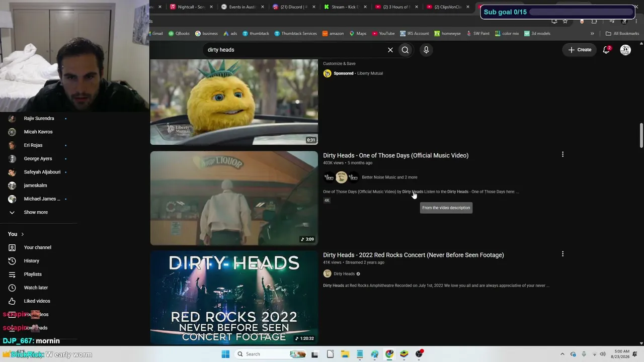Open YouTube notifications bell
The width and height of the screenshot is (644, 362).
point(606,50)
